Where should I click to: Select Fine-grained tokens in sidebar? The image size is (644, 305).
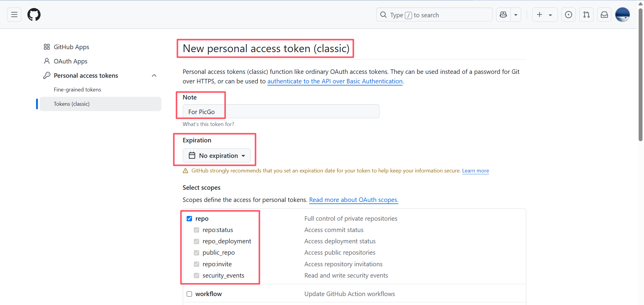(78, 90)
